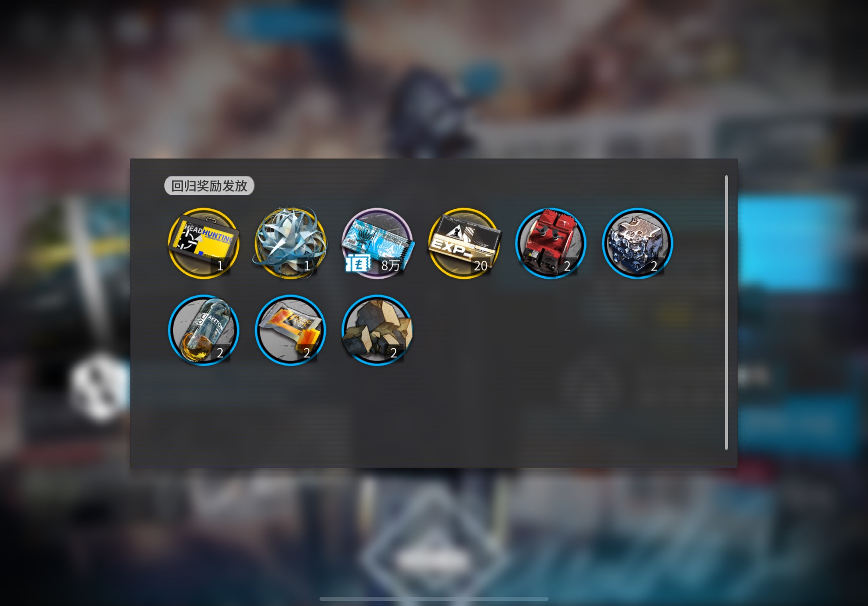Inspect the Aketon glass vial item
The height and width of the screenshot is (606, 868).
[204, 330]
